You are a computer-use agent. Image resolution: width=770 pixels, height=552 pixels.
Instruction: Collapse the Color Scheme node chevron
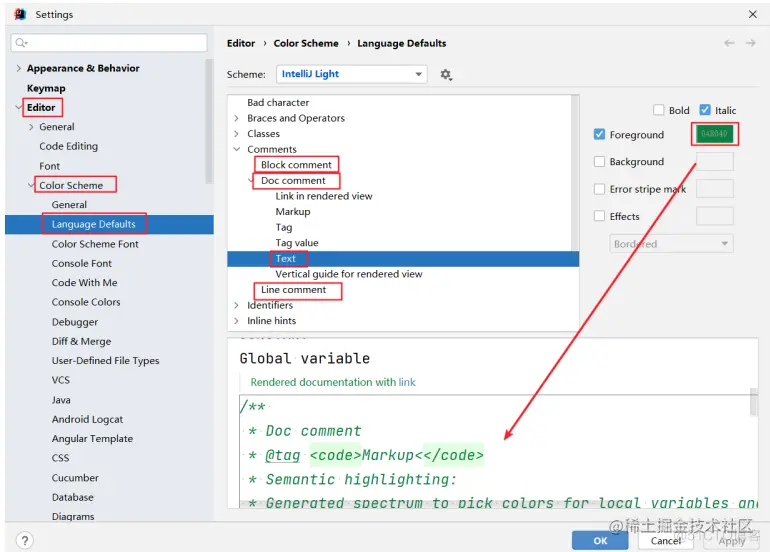coord(31,185)
